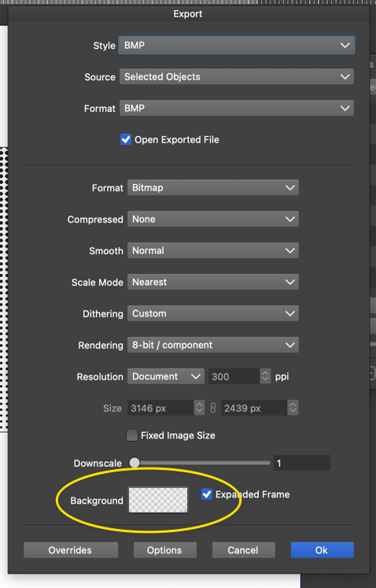
Task: Click the Ok button to export
Action: click(322, 550)
